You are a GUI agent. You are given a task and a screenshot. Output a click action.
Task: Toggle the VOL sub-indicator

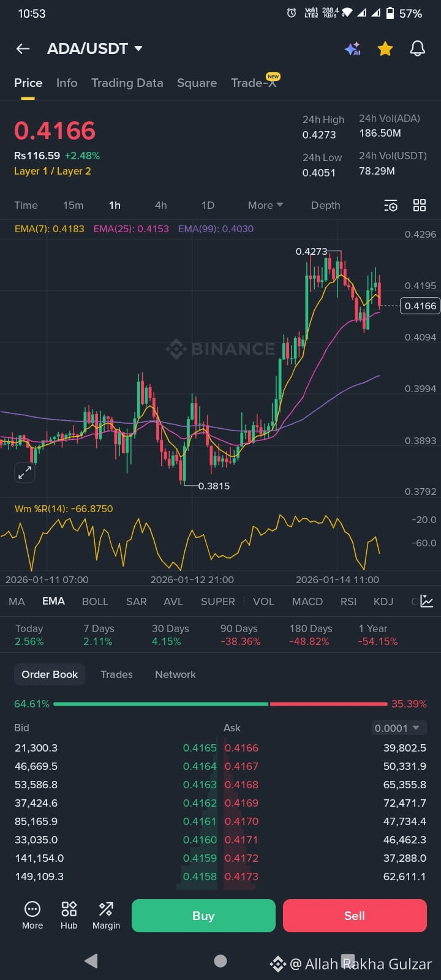(x=263, y=601)
